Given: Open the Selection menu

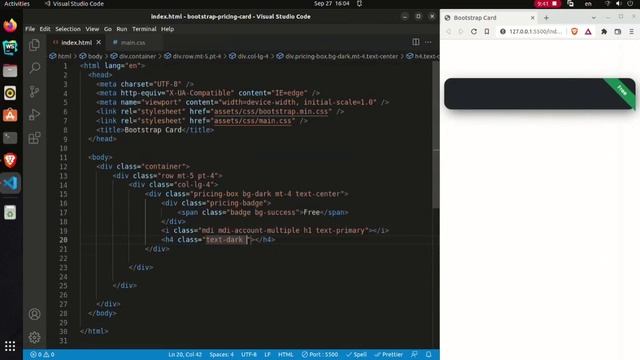Looking at the screenshot, I should pos(68,29).
